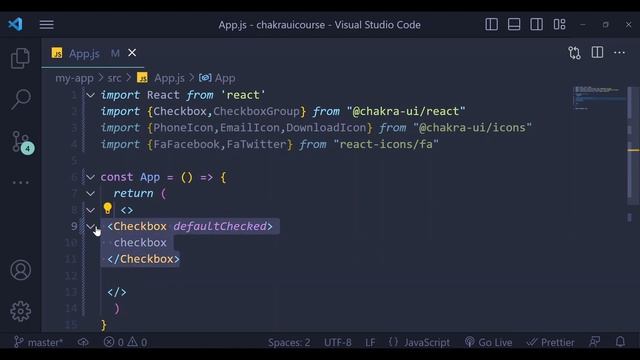Collapse the return statement fold chevron
The image size is (640, 360).
tap(91, 193)
